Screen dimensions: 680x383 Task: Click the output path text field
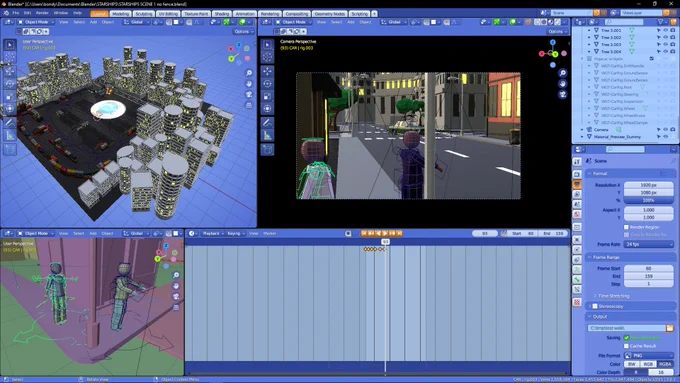point(627,328)
